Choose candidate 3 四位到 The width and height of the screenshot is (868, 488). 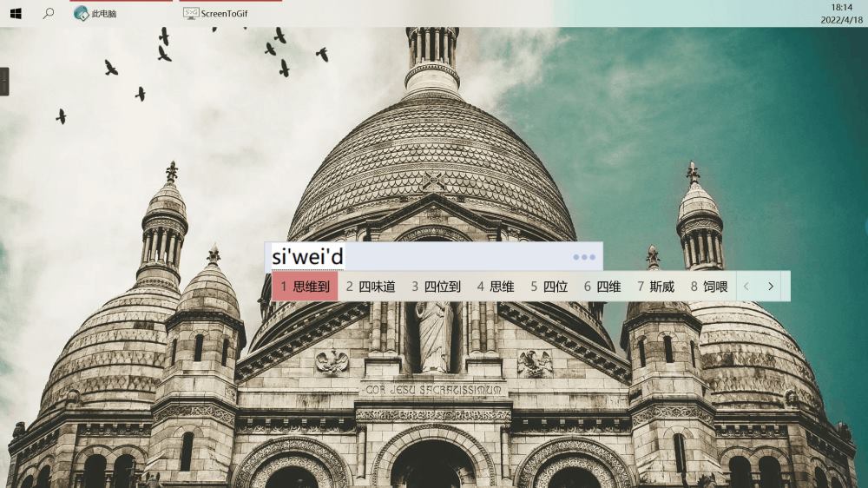(x=436, y=286)
